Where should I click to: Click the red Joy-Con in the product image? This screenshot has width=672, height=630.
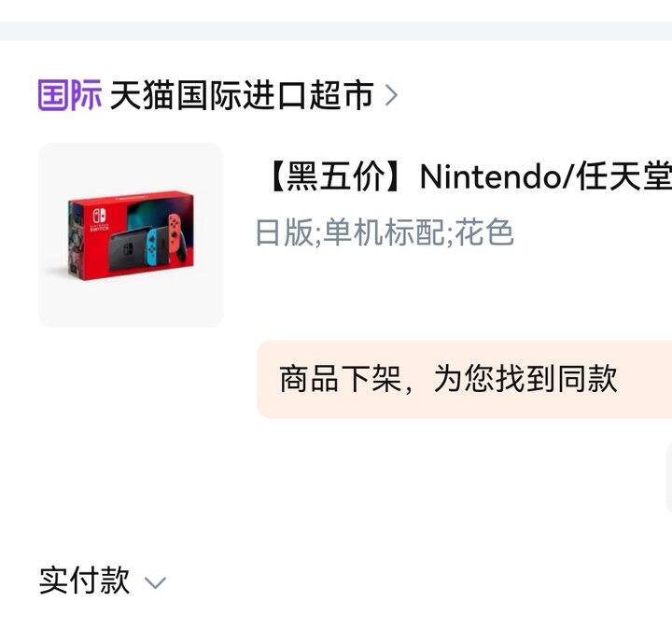click(175, 233)
